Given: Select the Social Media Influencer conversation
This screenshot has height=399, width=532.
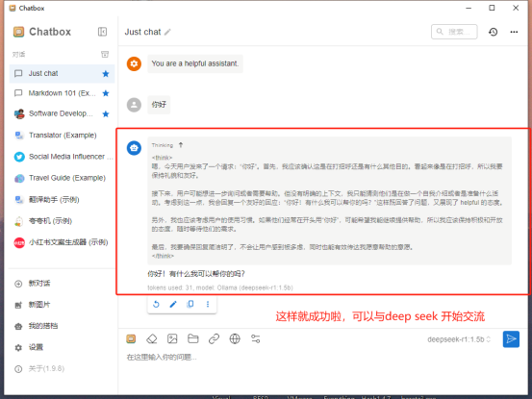Looking at the screenshot, I should tap(63, 157).
